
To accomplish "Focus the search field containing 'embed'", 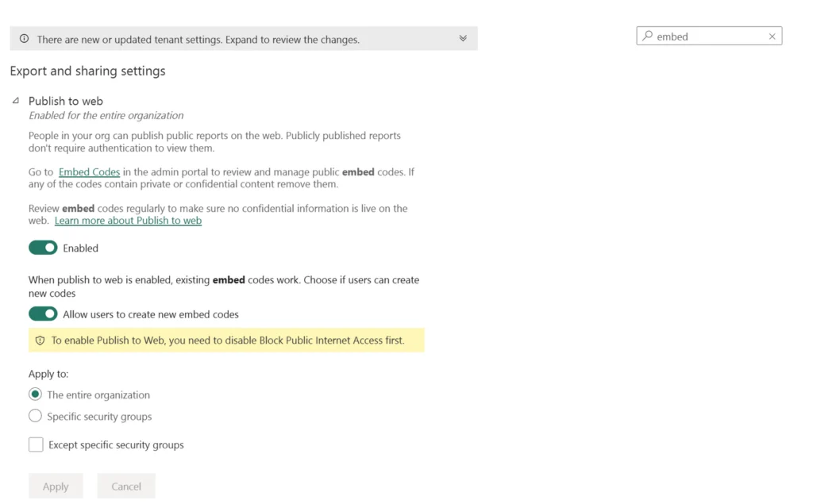I will [x=707, y=37].
